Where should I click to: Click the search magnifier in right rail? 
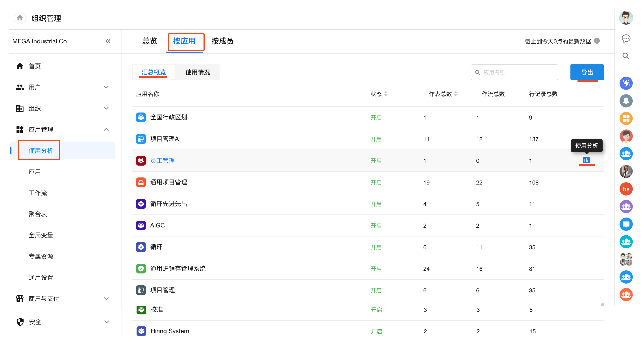625,56
